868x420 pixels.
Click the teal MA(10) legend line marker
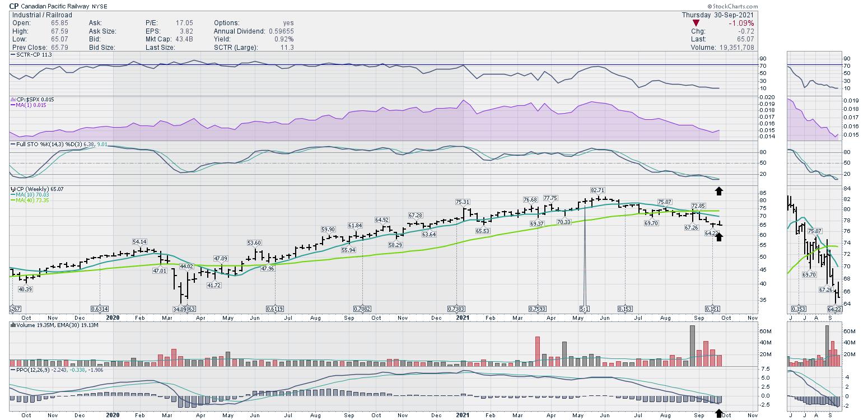click(13, 195)
